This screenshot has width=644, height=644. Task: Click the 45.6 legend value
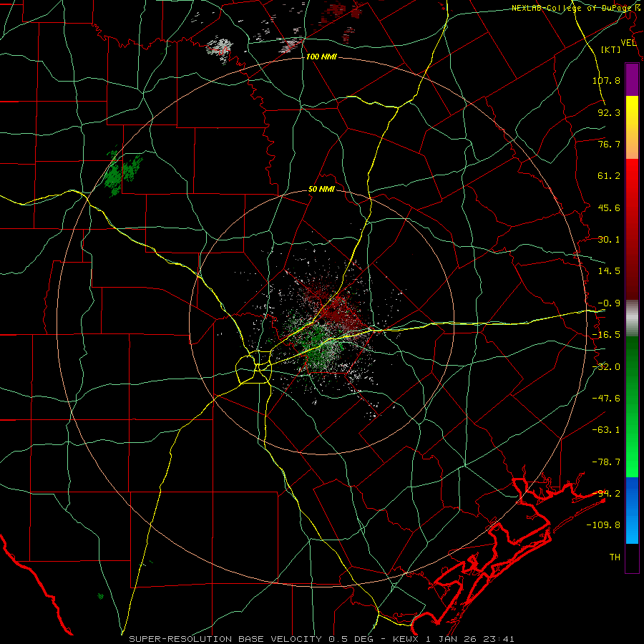pyautogui.click(x=609, y=208)
